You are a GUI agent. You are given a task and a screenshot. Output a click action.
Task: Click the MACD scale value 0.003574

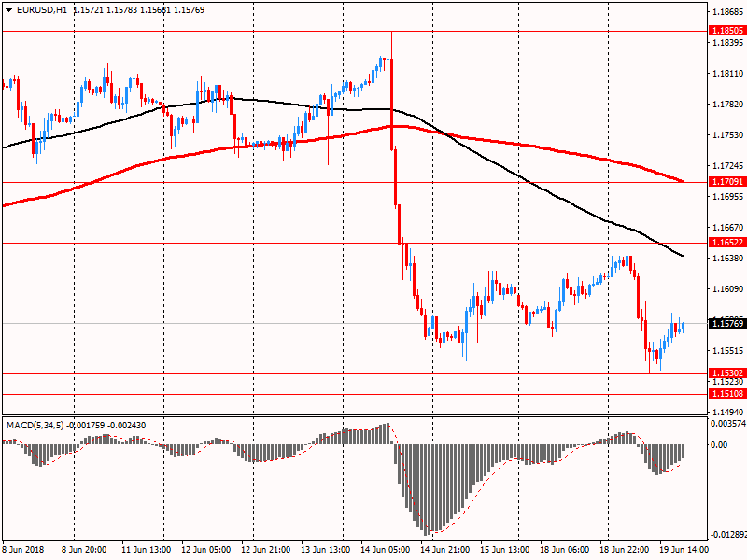pyautogui.click(x=728, y=424)
